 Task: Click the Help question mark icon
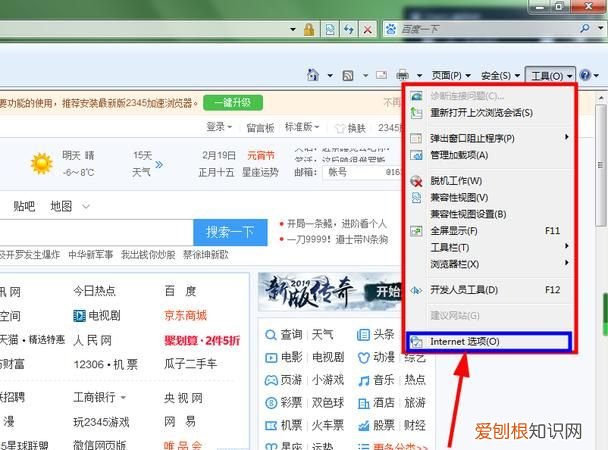(x=585, y=75)
